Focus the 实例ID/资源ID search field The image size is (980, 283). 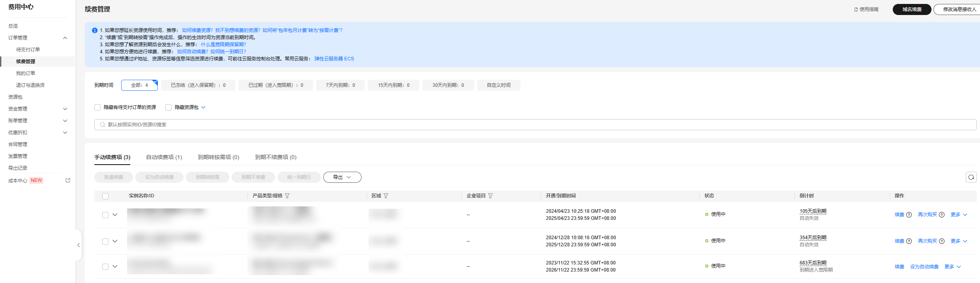[535, 125]
